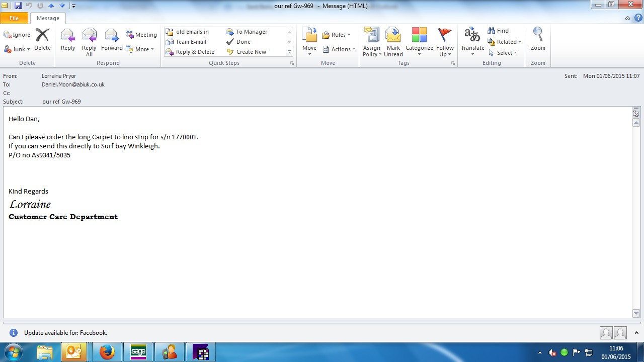Open the Rules dropdown

point(337,35)
